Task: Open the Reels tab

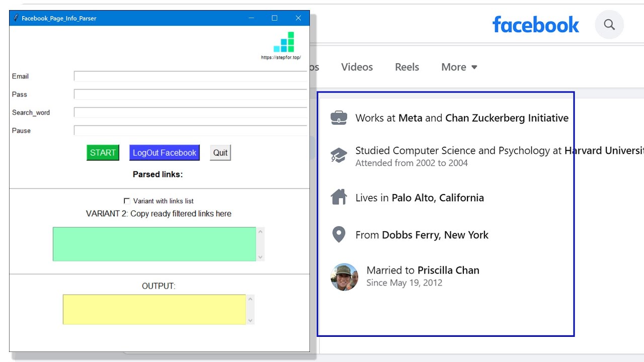Action: (407, 67)
